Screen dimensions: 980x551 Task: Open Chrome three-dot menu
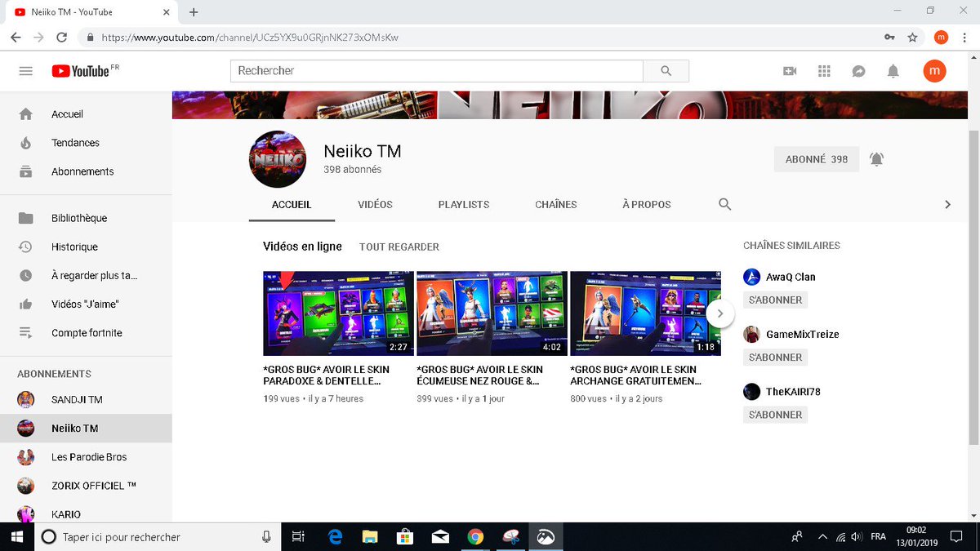964,38
